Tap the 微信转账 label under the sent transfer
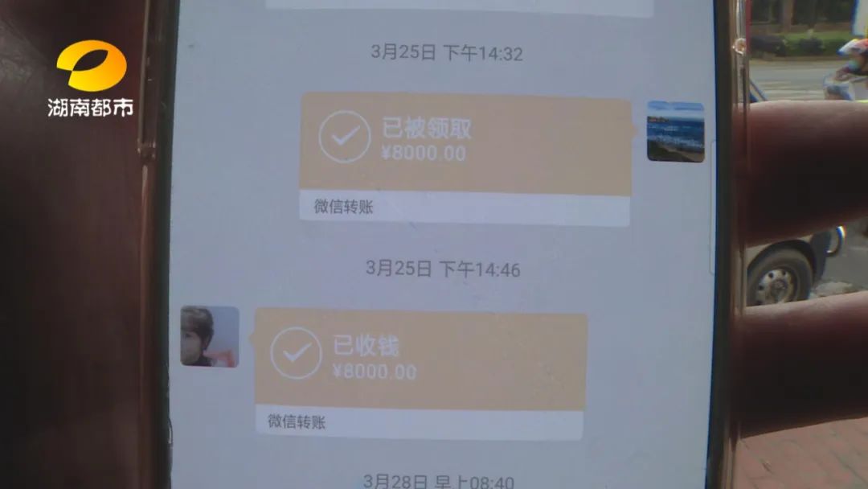The image size is (868, 489). point(344,207)
